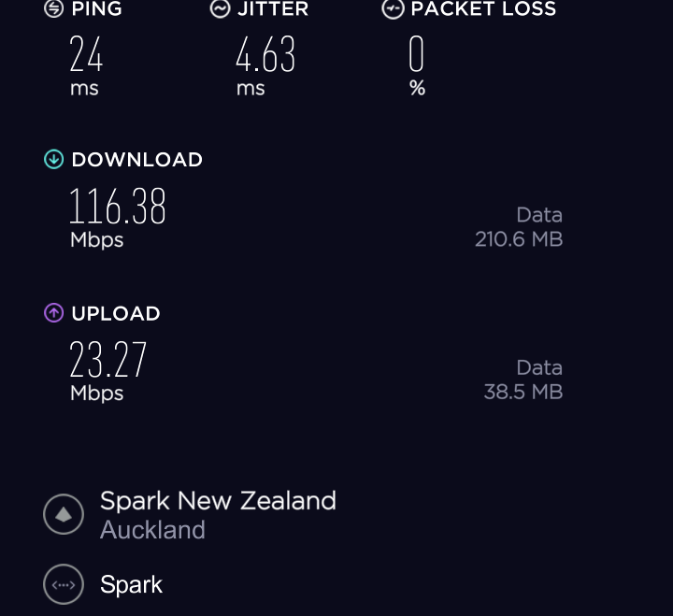Click the 0 % packet loss value

(x=417, y=55)
